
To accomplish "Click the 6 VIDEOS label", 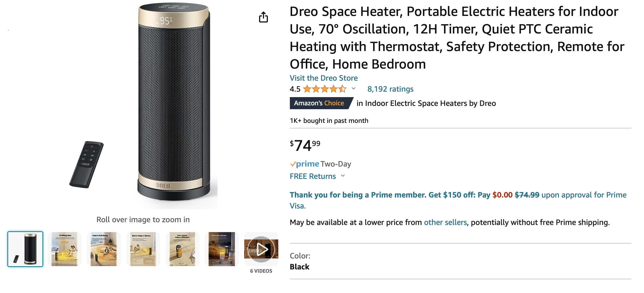I will 261,271.
